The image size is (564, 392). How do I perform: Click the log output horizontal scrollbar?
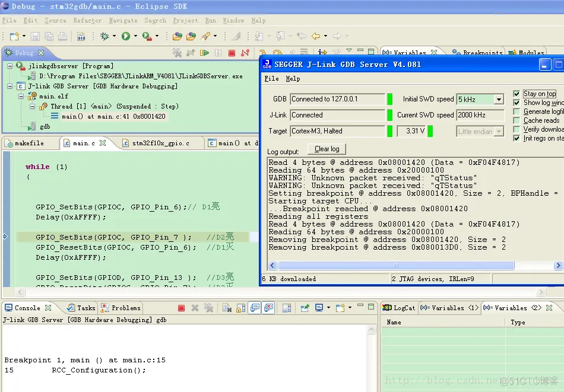[396, 266]
